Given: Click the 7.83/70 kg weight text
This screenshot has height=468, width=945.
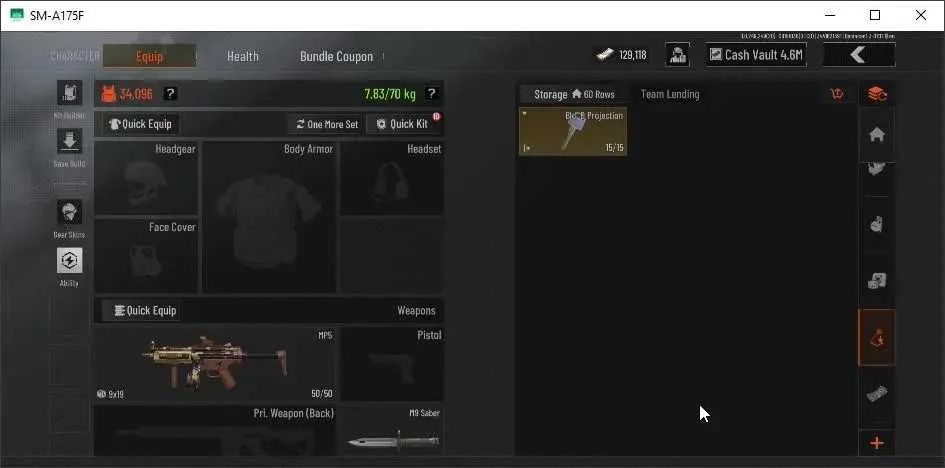Looking at the screenshot, I should click(x=390, y=94).
